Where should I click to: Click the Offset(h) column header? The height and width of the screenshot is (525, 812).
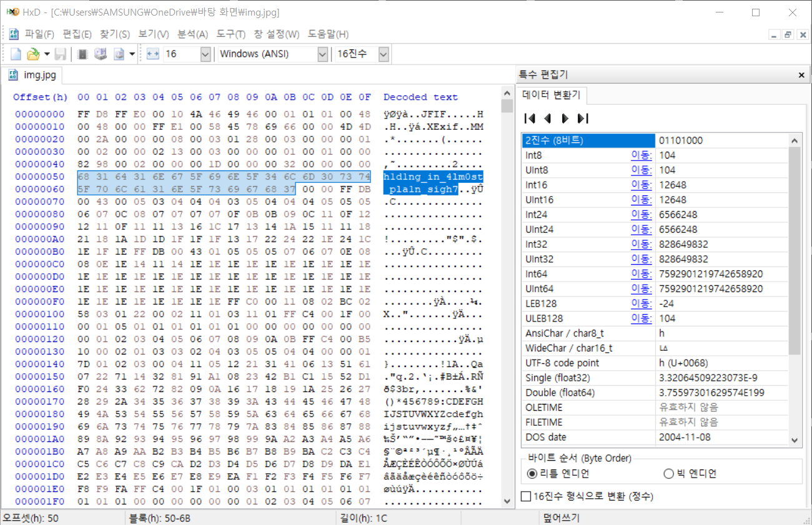tap(41, 97)
